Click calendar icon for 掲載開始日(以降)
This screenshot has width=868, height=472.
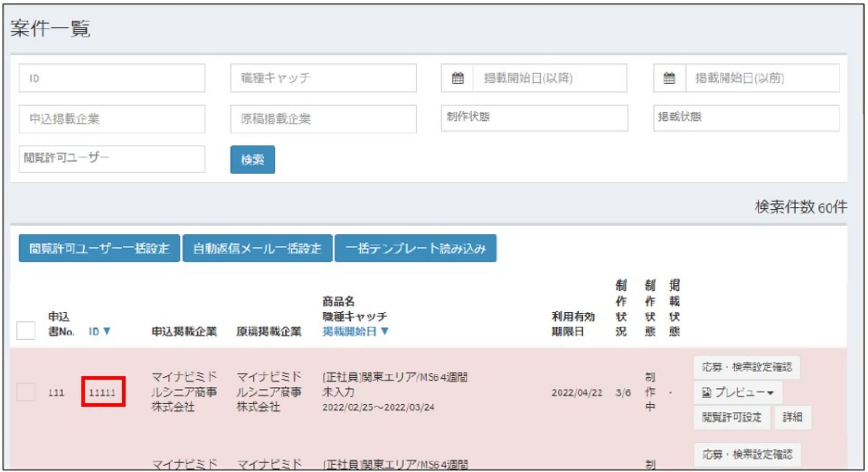click(x=457, y=78)
